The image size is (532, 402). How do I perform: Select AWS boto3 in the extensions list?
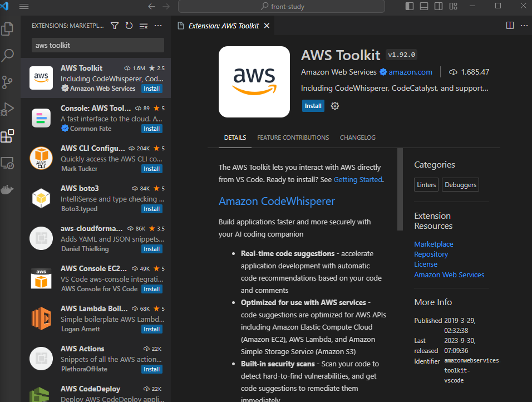coord(96,198)
